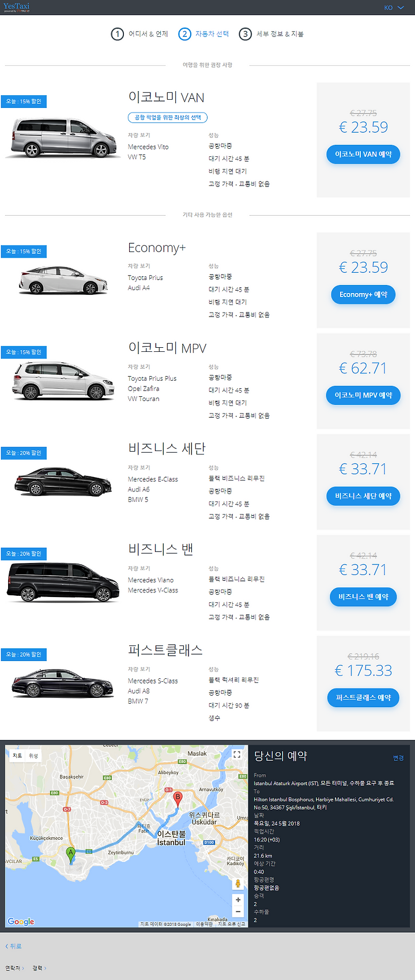415x980 pixels.
Task: Go to step 1 어디서 & 언제
Action: pyautogui.click(x=139, y=34)
